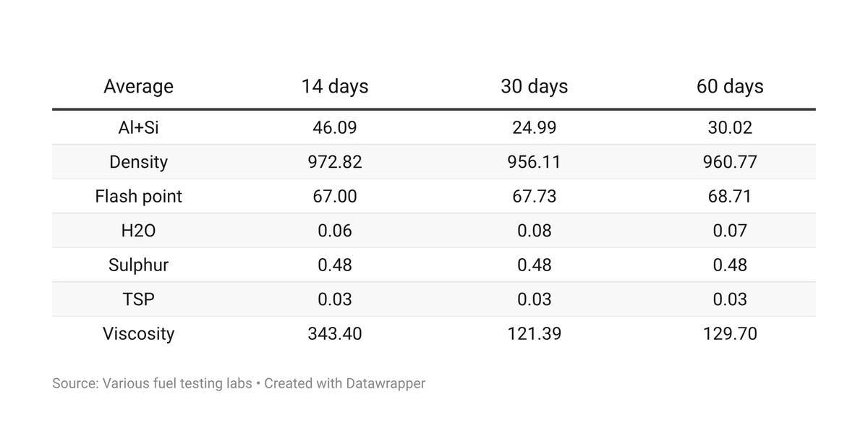Click the H2O row label

tap(138, 231)
